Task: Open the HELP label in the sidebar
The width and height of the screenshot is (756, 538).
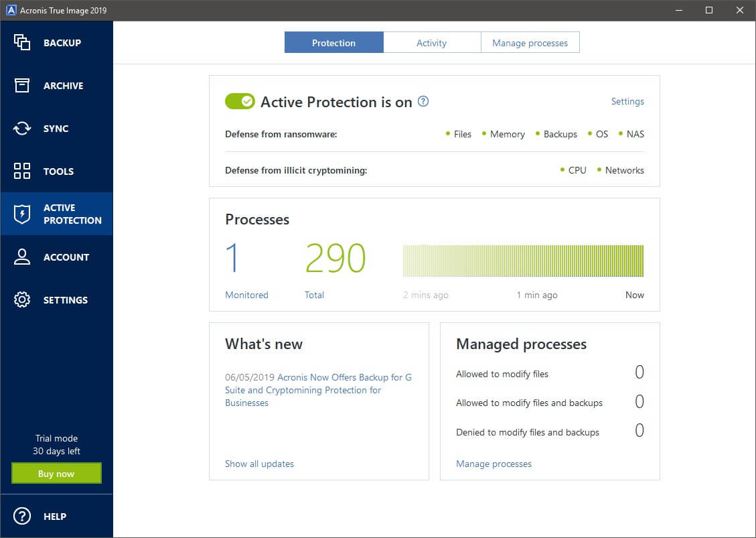Action: tap(55, 517)
